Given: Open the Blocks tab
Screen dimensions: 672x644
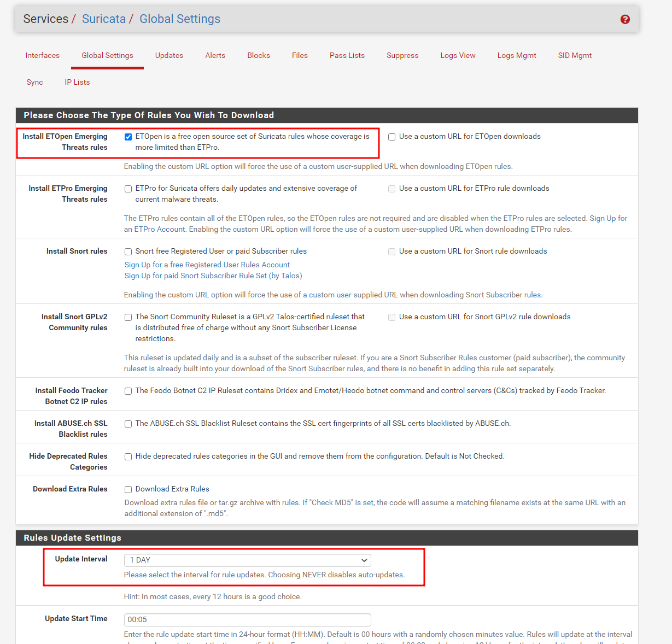Looking at the screenshot, I should (x=259, y=55).
